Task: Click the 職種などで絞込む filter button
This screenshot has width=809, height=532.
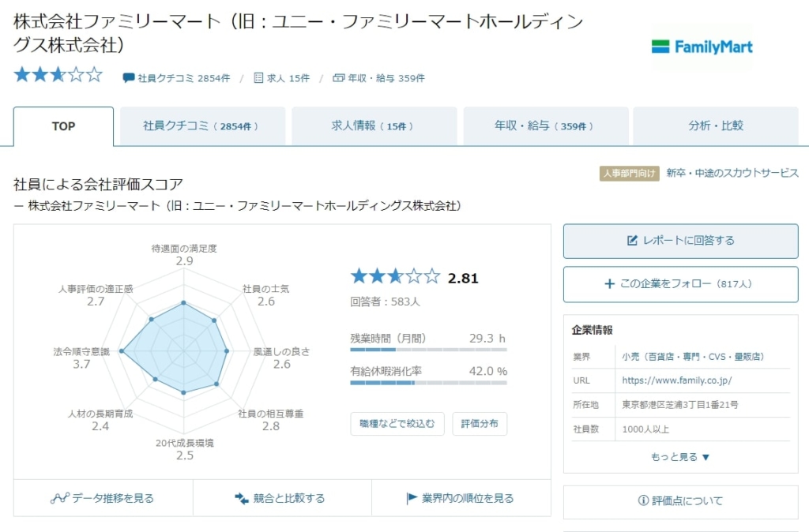Action: (x=397, y=424)
